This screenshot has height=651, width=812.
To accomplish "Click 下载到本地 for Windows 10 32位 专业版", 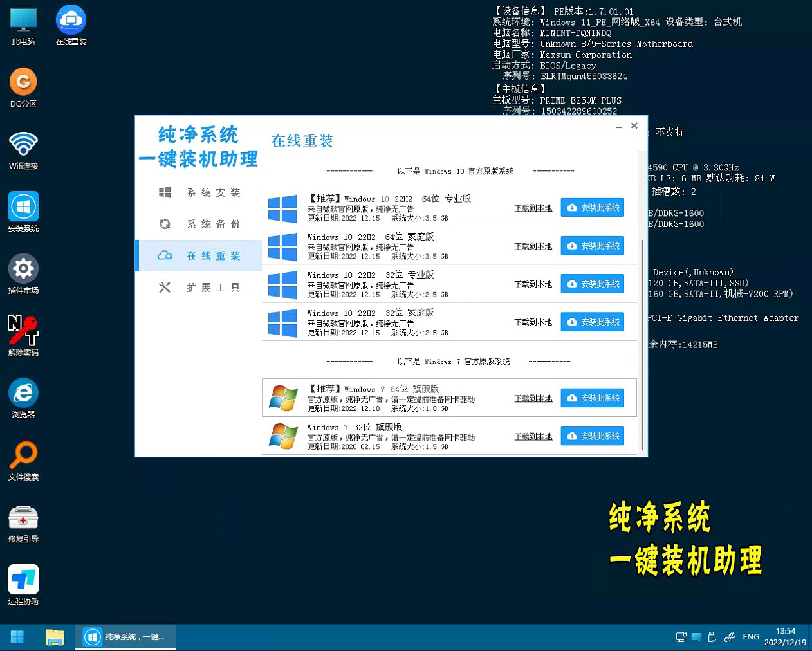I will point(533,284).
